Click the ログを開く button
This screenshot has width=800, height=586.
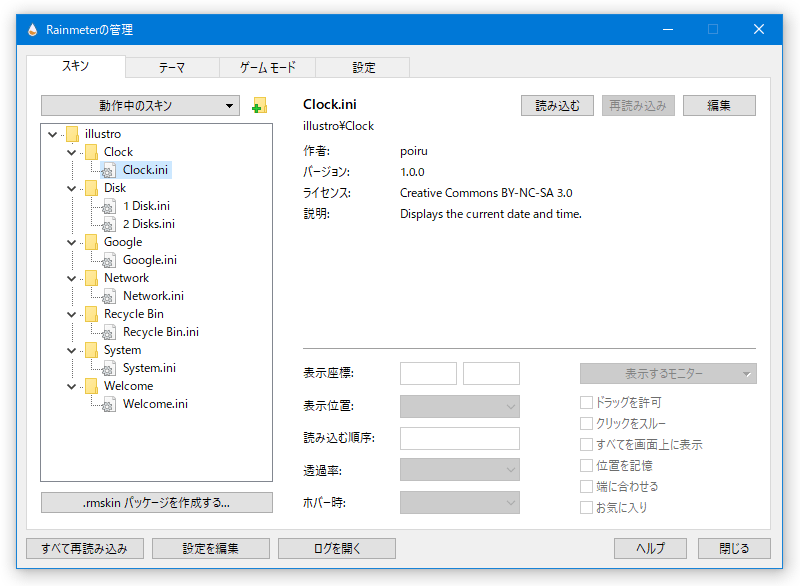337,549
